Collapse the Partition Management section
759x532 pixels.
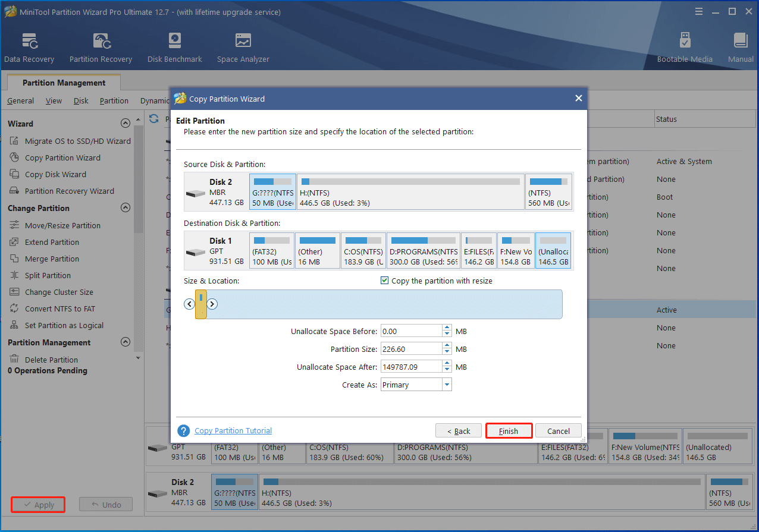(x=125, y=342)
